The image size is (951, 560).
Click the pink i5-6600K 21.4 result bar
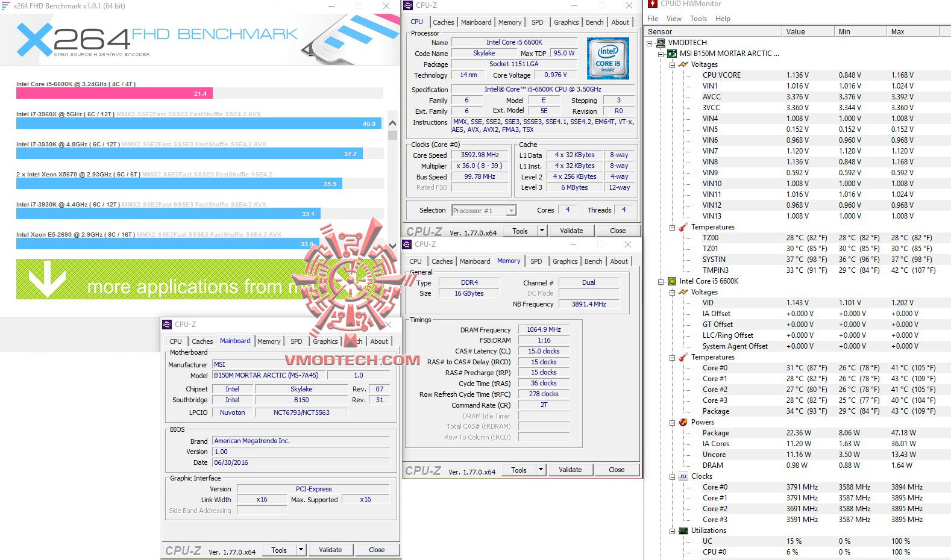coord(115,93)
